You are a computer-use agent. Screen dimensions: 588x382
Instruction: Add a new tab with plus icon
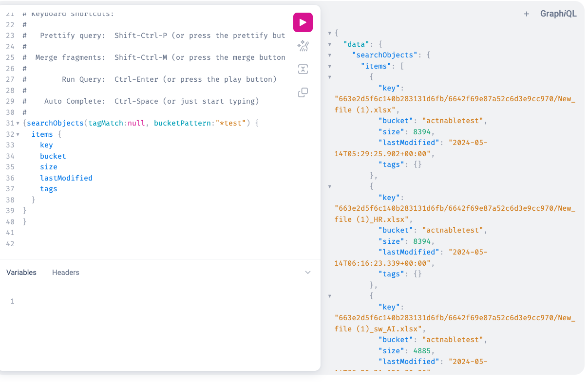[x=526, y=14]
